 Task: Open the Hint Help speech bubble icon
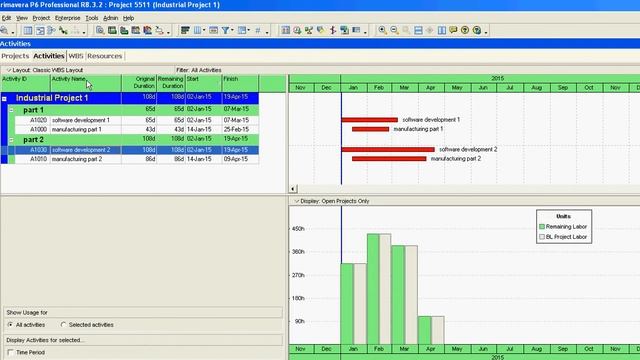453,30
